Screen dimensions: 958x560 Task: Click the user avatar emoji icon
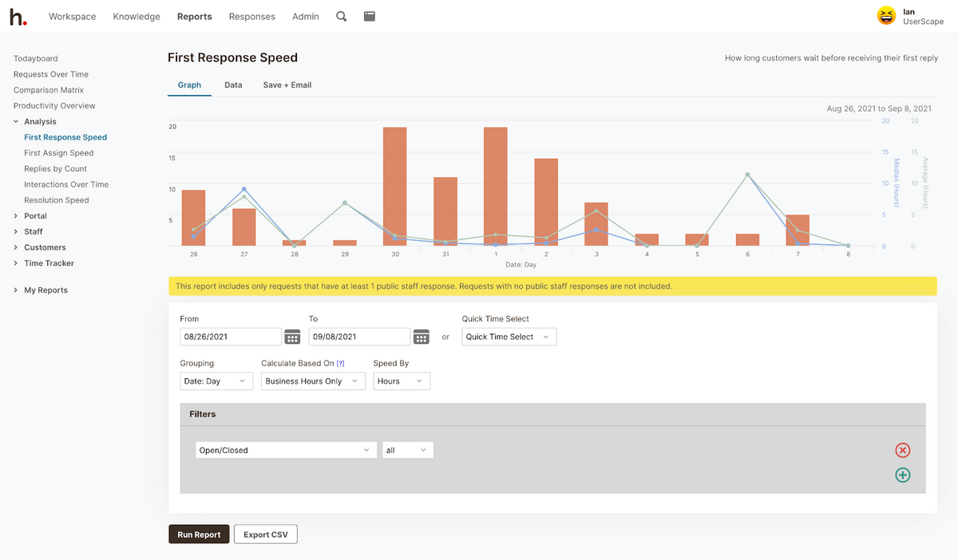[x=886, y=16]
